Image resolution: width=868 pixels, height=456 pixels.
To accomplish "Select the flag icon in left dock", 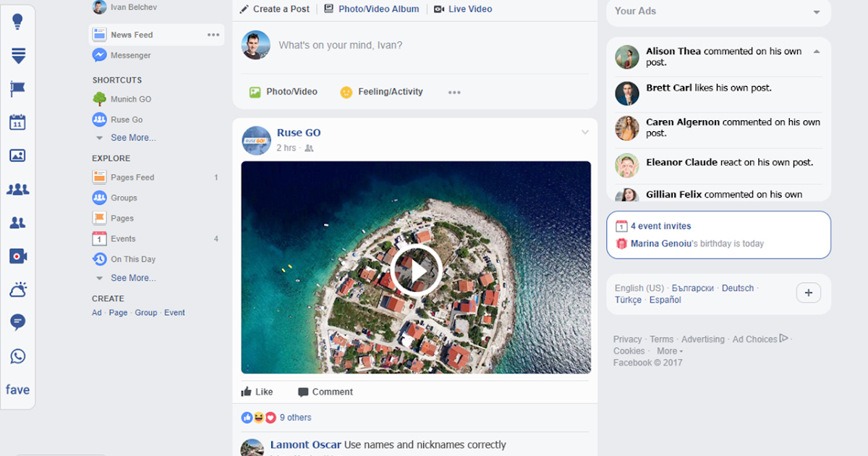I will click(18, 89).
